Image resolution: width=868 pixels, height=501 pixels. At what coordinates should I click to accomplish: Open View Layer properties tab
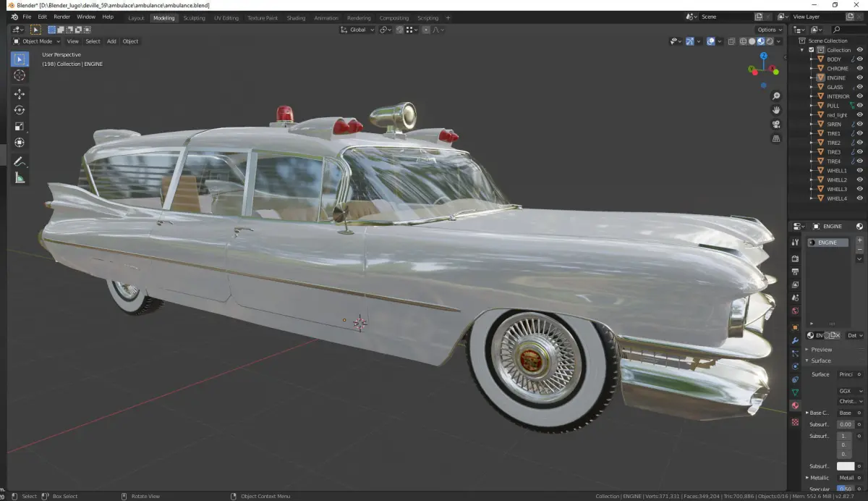(x=795, y=285)
